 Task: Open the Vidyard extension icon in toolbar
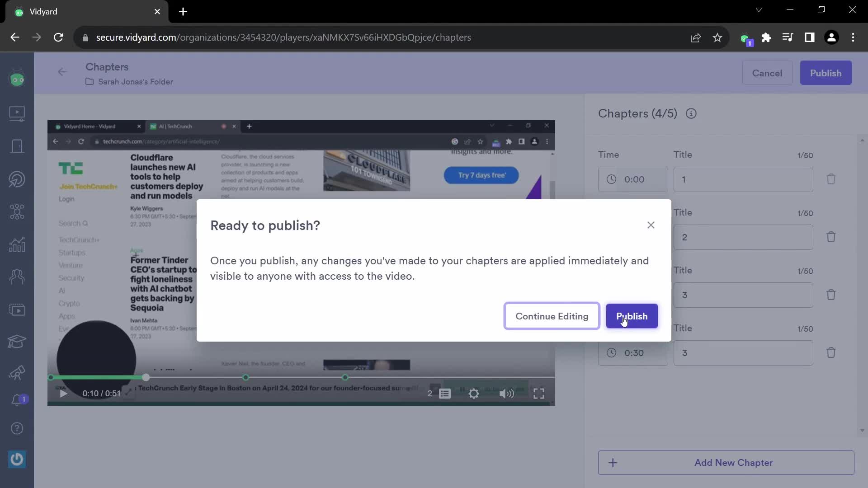click(745, 39)
